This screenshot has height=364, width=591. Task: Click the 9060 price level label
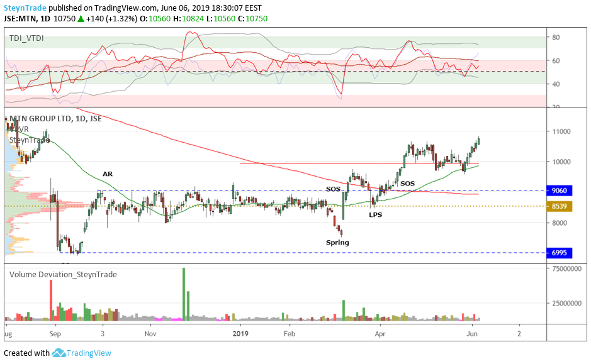click(560, 190)
